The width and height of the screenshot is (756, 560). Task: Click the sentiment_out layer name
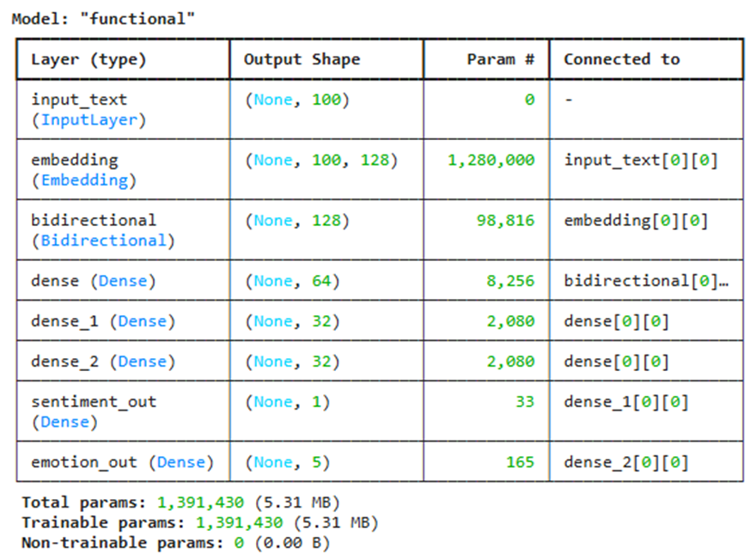[x=94, y=402]
